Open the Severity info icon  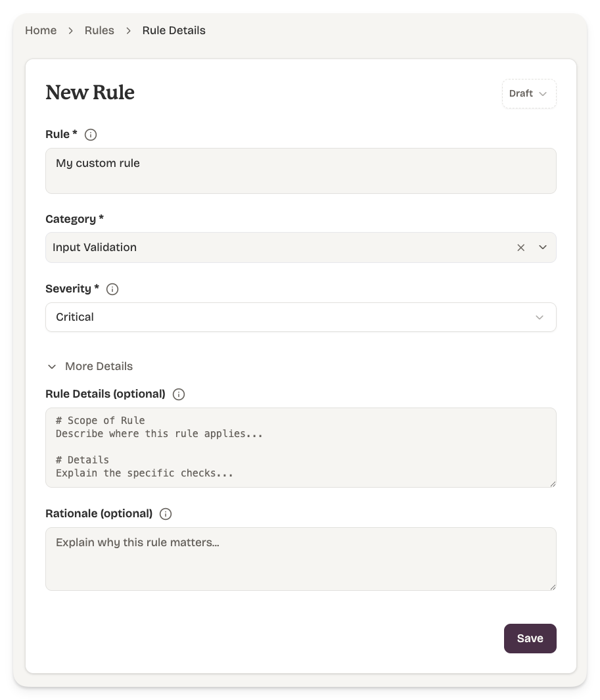tap(112, 289)
